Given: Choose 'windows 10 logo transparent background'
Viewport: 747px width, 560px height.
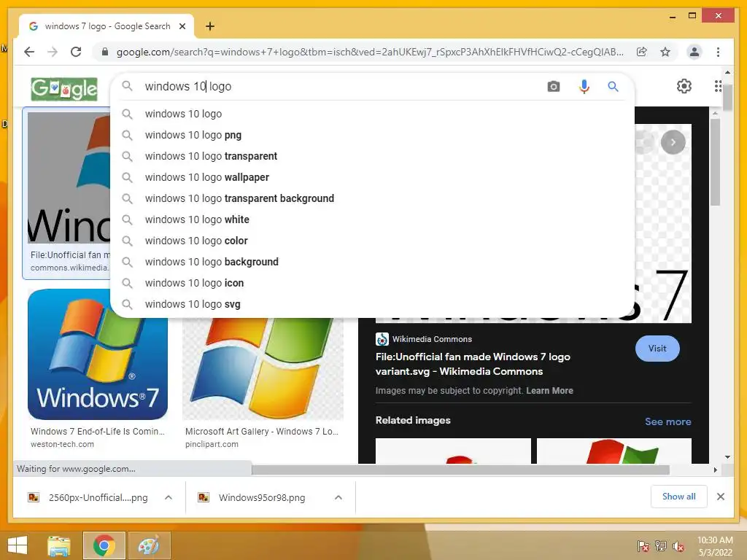Looking at the screenshot, I should coord(372,198).
